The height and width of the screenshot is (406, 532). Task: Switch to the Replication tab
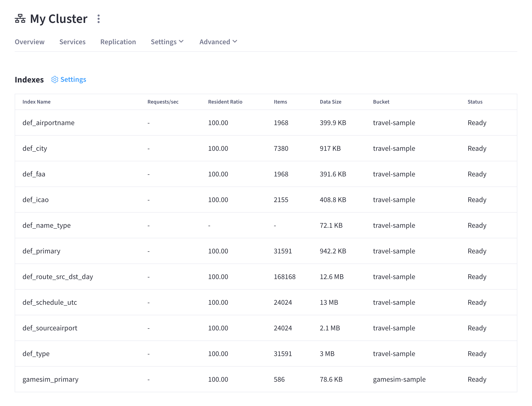pyautogui.click(x=118, y=41)
